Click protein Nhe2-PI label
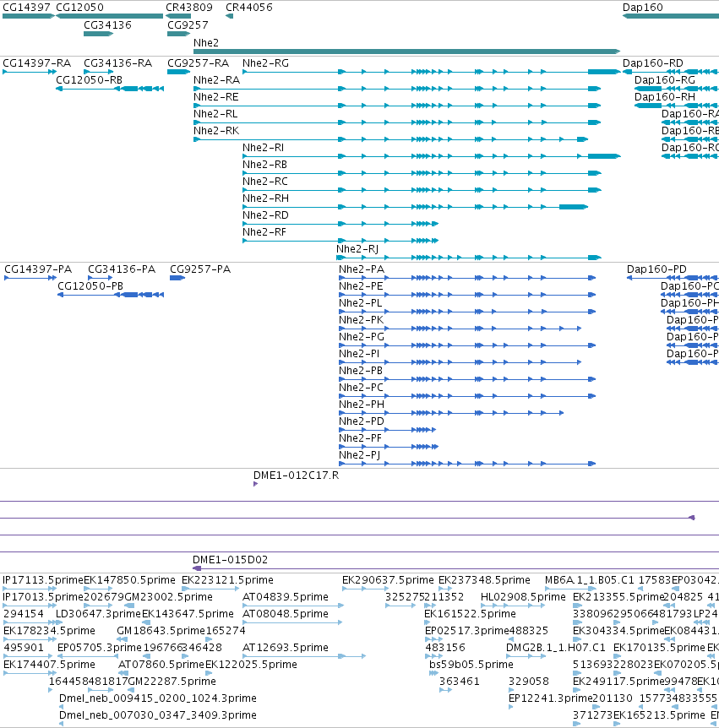719x728 pixels. [x=359, y=354]
